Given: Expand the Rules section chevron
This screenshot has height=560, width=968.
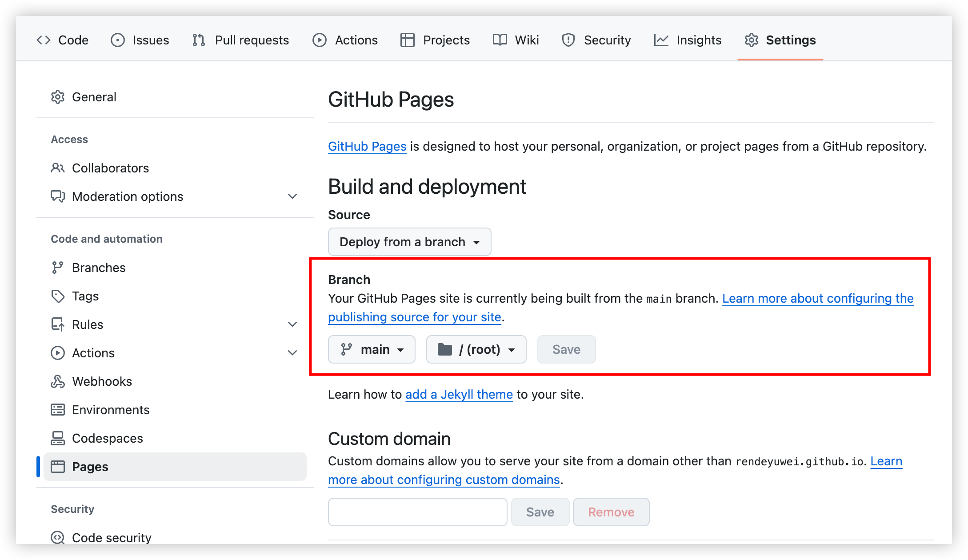Looking at the screenshot, I should click(x=292, y=324).
